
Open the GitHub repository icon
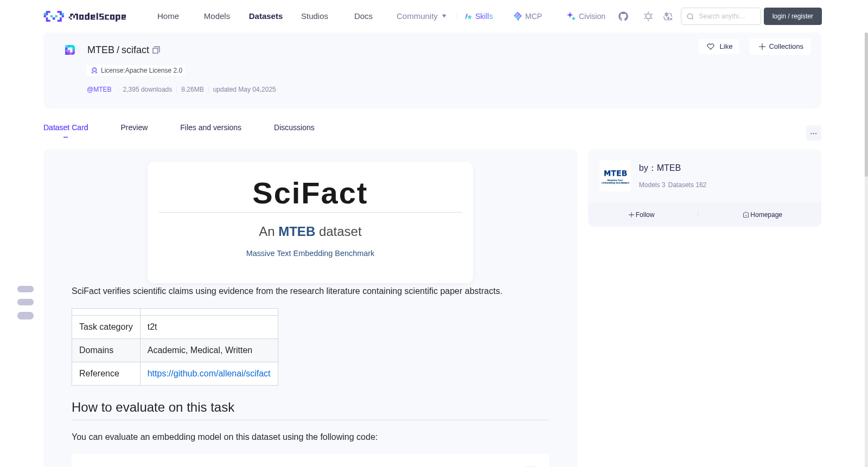623,16
